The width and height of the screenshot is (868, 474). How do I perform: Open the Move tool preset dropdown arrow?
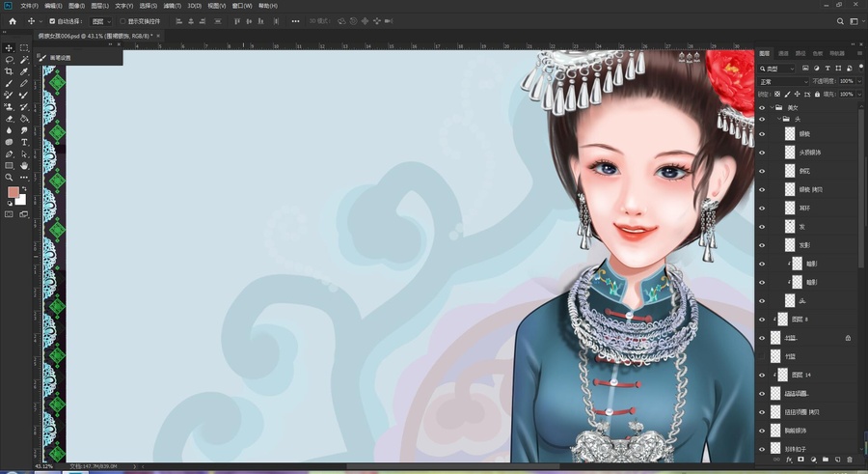click(x=41, y=21)
